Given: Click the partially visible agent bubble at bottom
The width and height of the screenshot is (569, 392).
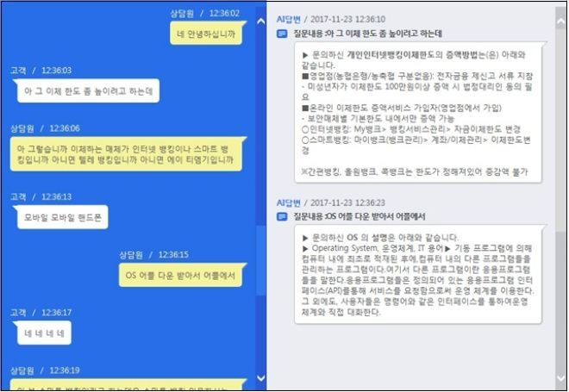Looking at the screenshot, I should (x=126, y=385).
